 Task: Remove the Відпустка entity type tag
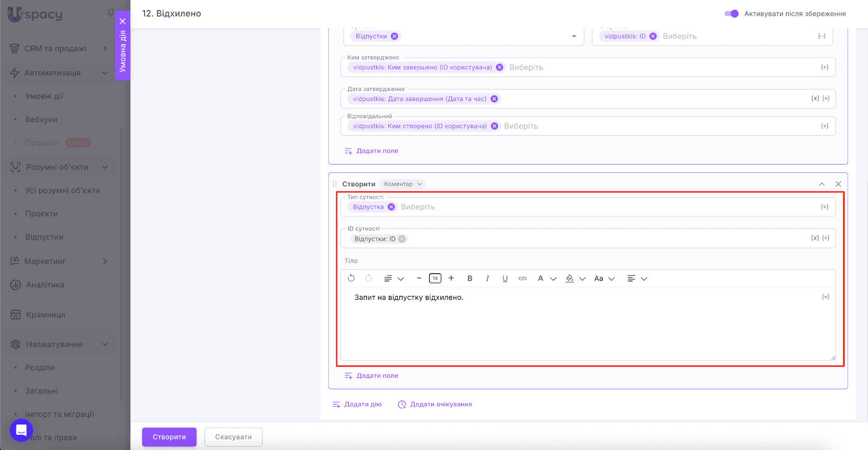(391, 207)
